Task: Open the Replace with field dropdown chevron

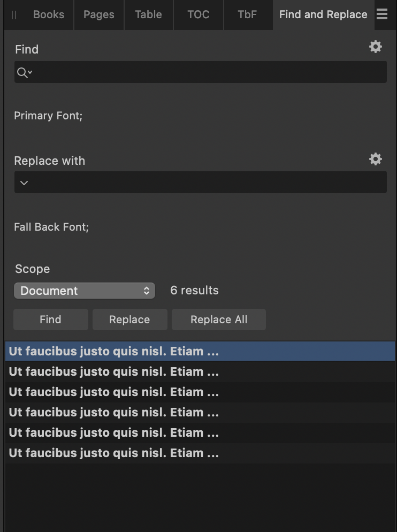Action: pyautogui.click(x=24, y=183)
